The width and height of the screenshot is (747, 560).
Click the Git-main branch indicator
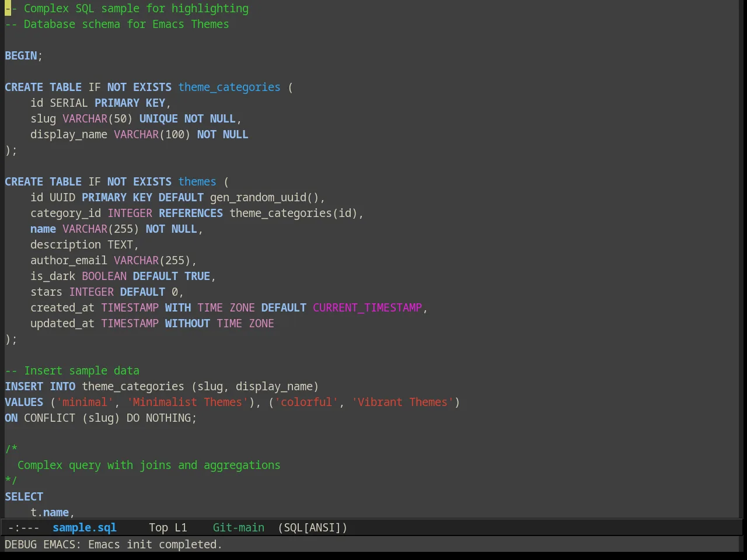(x=238, y=527)
